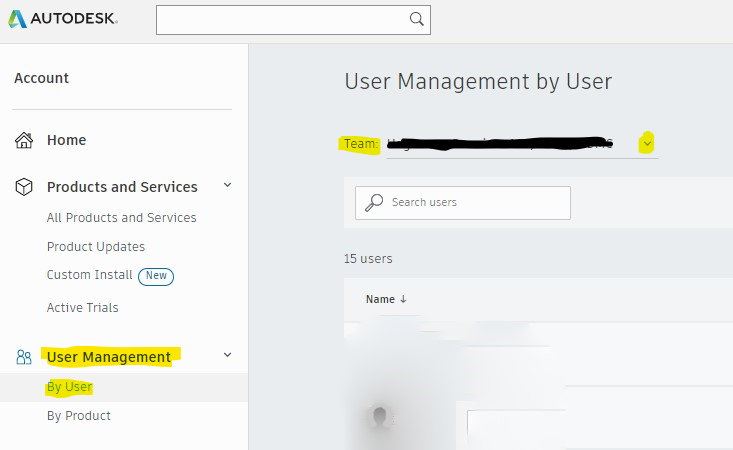Click the Team: label
The height and width of the screenshot is (450, 733).
click(361, 143)
